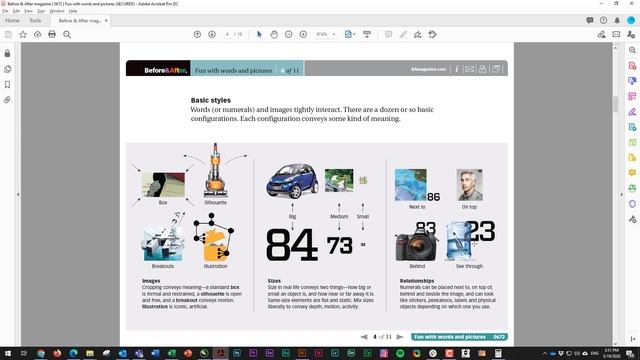This screenshot has height=360, width=640.
Task: Click the envelope icon in document header
Action: tap(469, 69)
